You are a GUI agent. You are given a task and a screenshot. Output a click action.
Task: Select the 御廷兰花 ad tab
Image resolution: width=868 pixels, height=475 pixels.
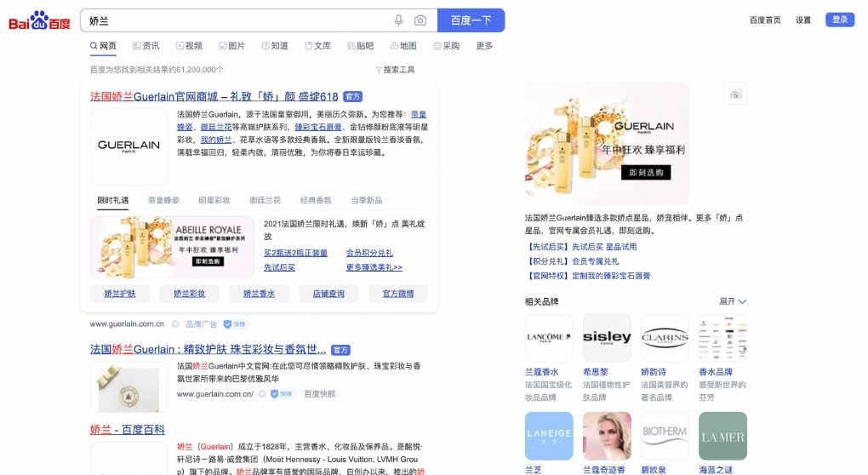click(265, 200)
